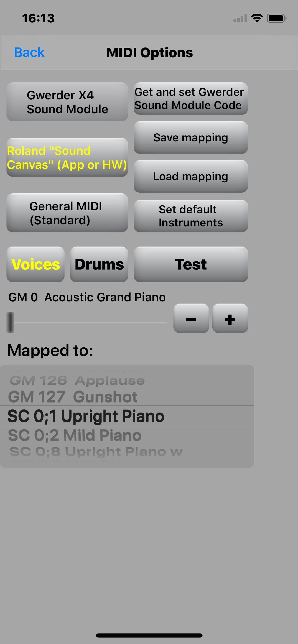Viewport: 298px width, 644px height.
Task: Tap the battery indicator icon
Action: [x=276, y=18]
